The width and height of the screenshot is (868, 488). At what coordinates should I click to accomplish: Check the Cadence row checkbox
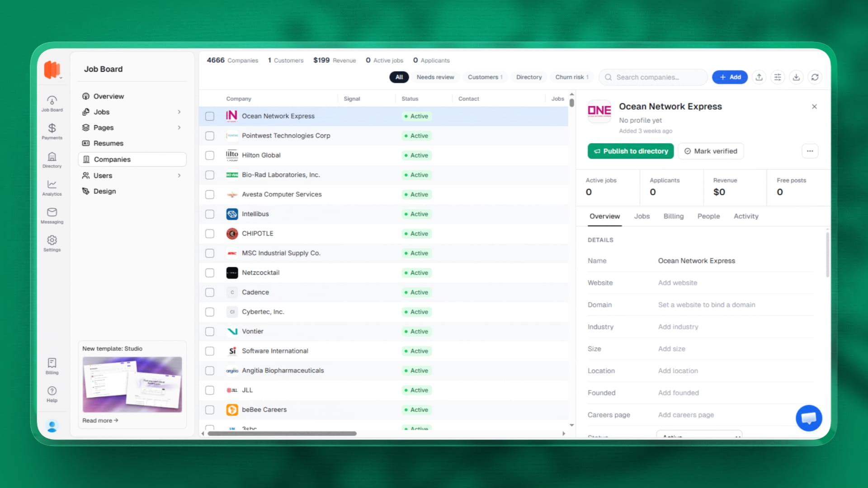tap(210, 292)
